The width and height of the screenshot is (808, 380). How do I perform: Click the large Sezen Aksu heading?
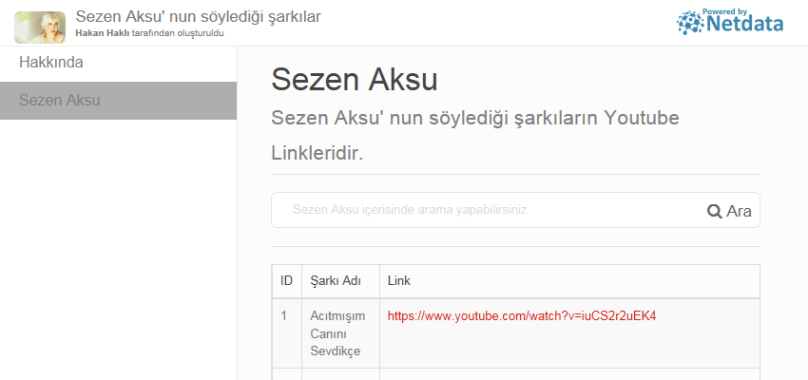355,79
